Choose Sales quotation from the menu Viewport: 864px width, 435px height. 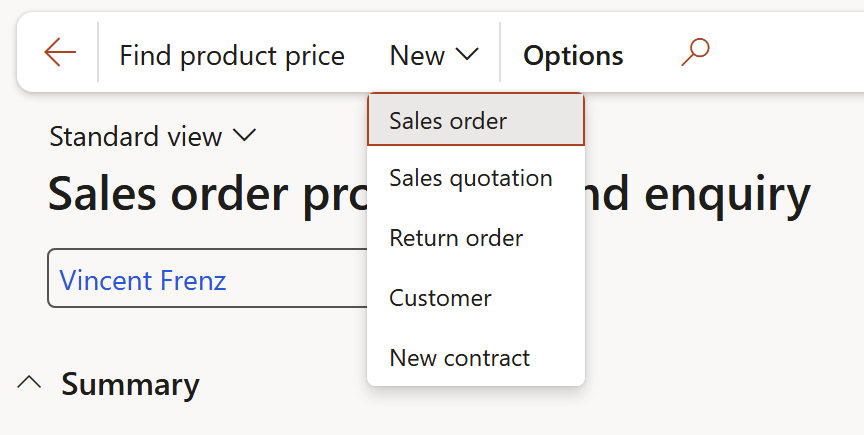pos(470,178)
